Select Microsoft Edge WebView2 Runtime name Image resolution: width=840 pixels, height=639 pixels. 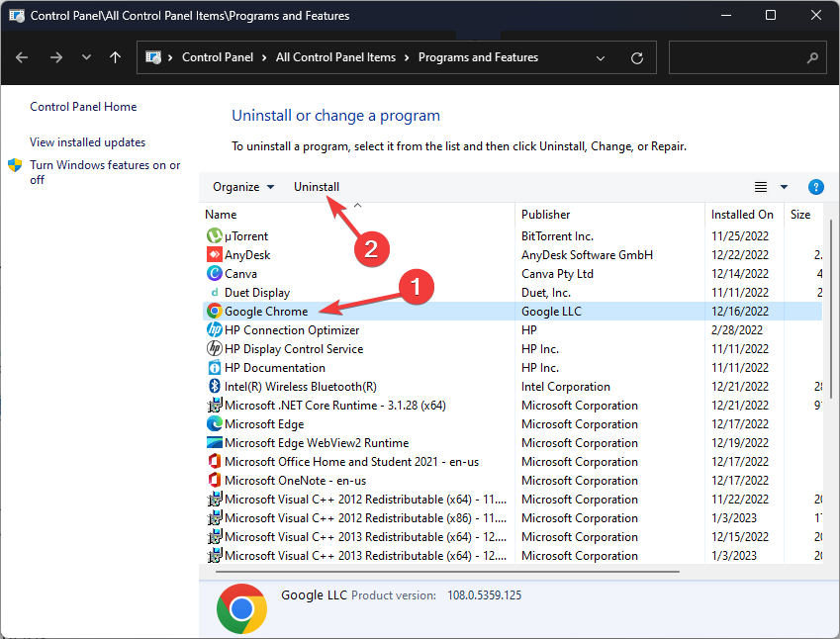pos(317,443)
